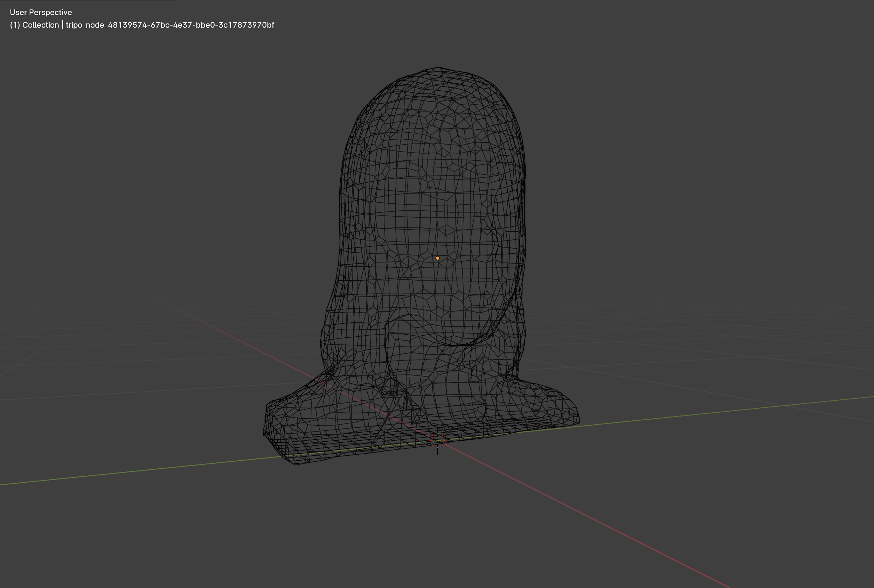Click the red-white 3D cursor circle
This screenshot has width=874, height=588.
[437, 440]
